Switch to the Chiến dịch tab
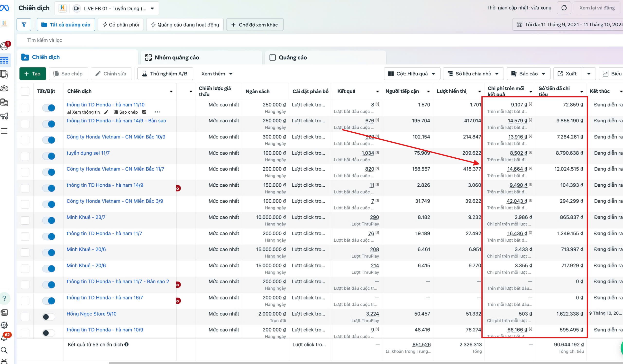 tap(77, 57)
